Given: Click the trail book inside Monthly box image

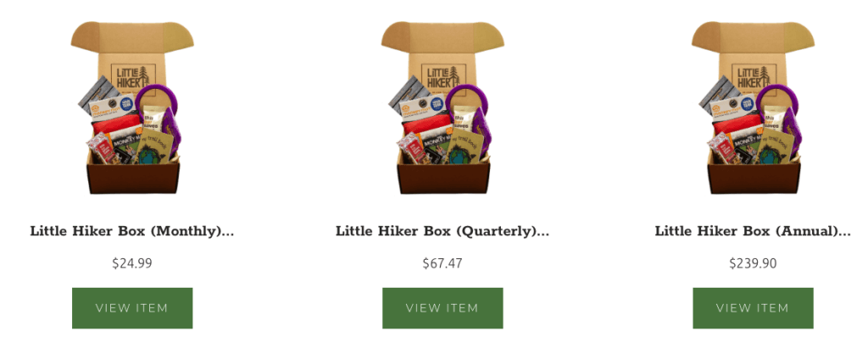Looking at the screenshot, I should pyautogui.click(x=154, y=148).
